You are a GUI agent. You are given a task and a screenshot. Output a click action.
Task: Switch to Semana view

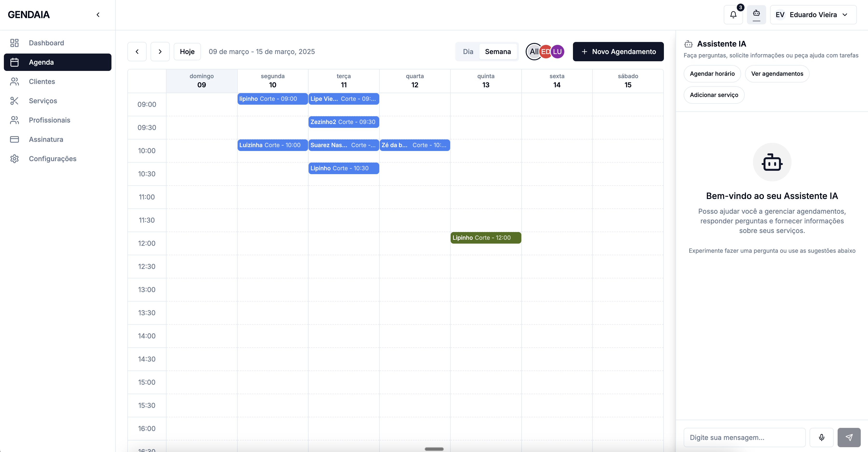498,52
